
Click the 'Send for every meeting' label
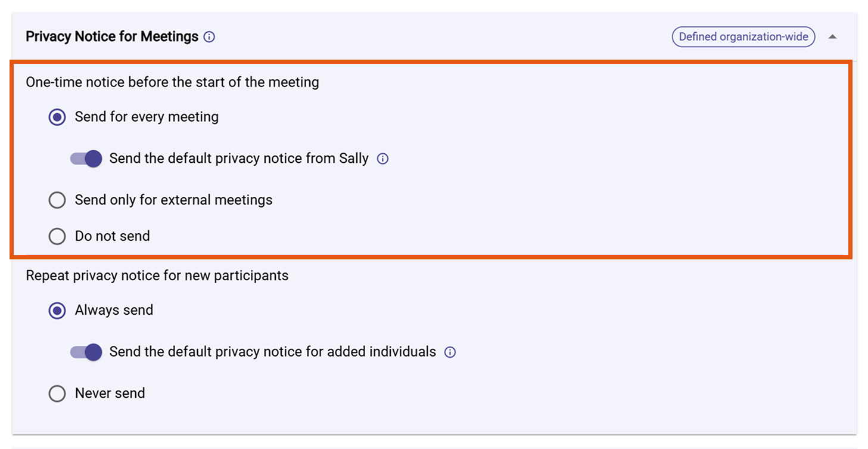pos(146,117)
